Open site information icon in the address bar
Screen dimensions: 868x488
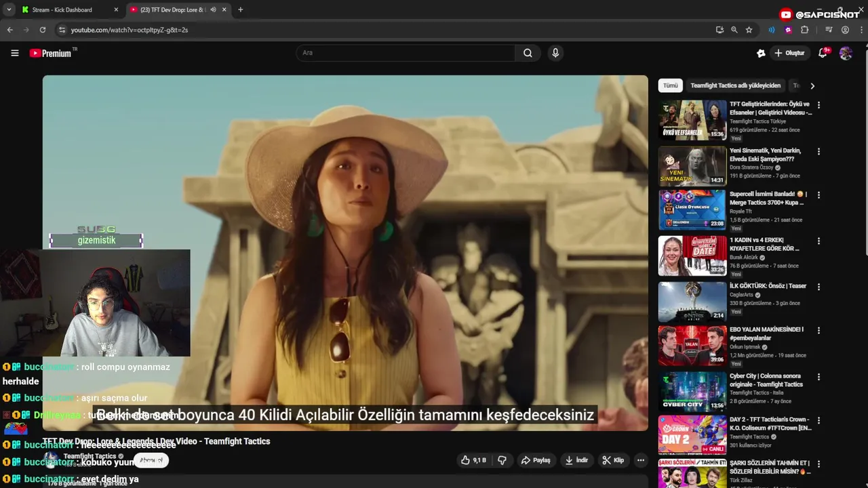tap(62, 30)
